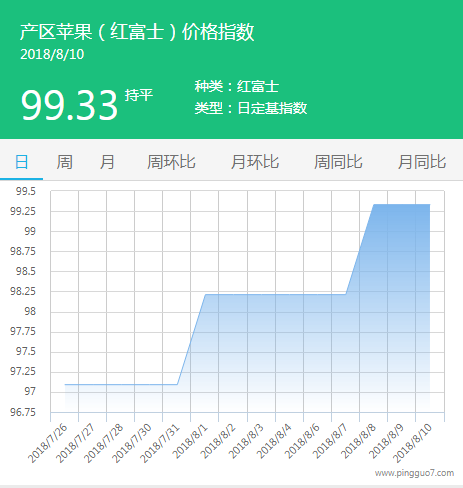Click the 类型：日定基指数 type label
Image resolution: width=463 pixels, height=488 pixels.
[x=251, y=108]
